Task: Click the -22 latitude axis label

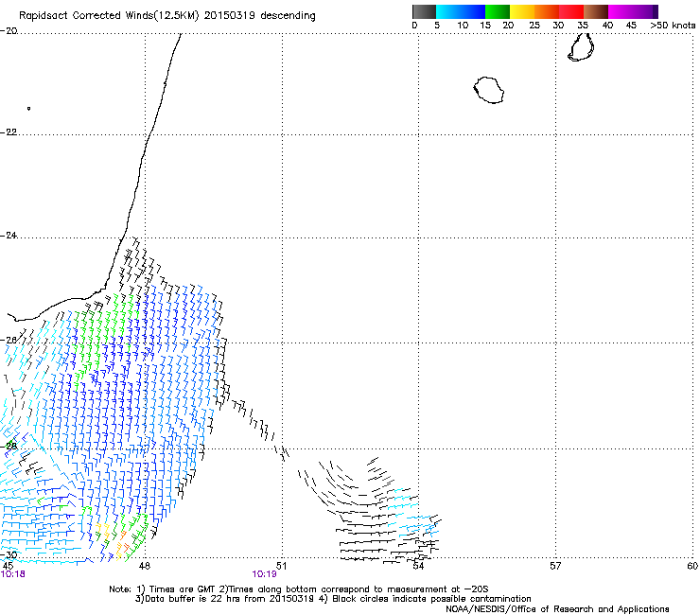Action: [9, 132]
